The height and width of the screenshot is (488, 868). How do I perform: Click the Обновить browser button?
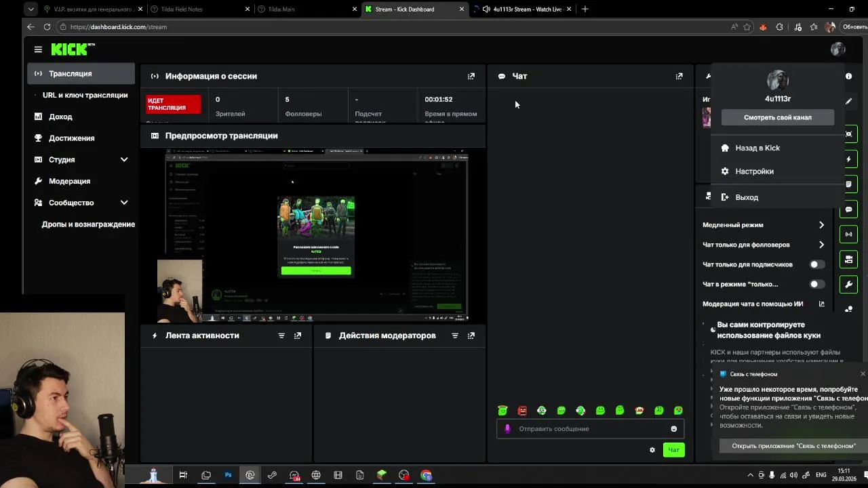853,27
